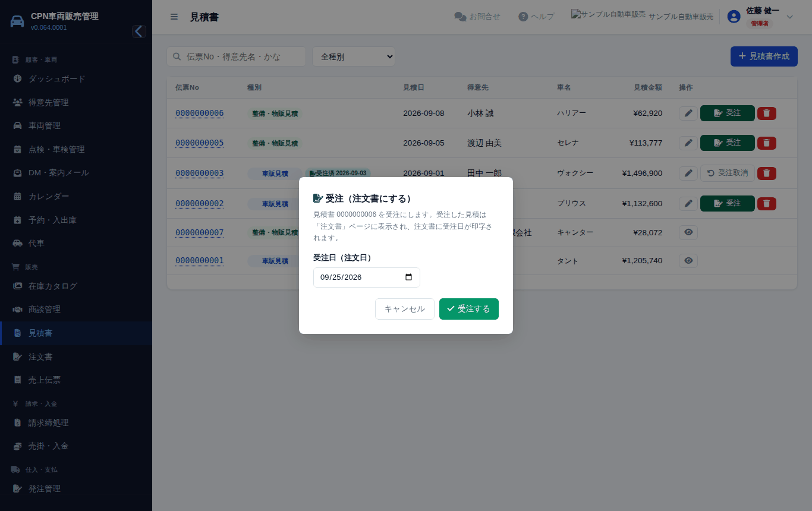Edit estimate 0000000003 with the pencil icon

pyautogui.click(x=688, y=173)
